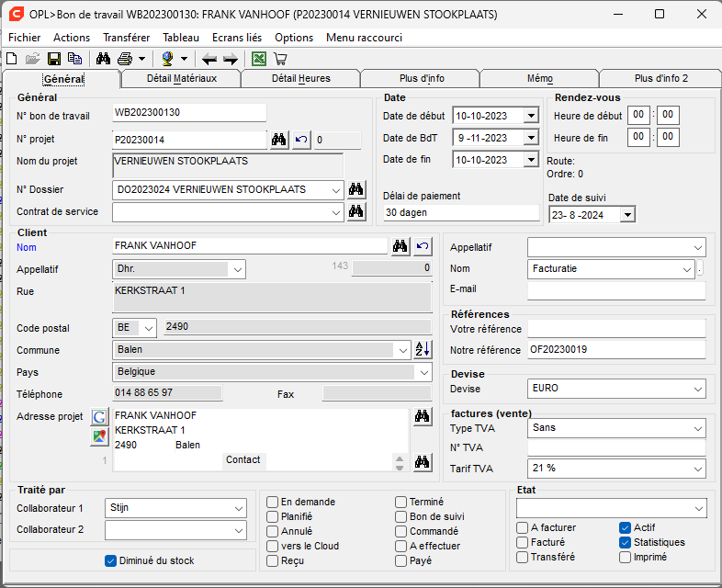
Task: Open Fichier menu
Action: [x=25, y=38]
